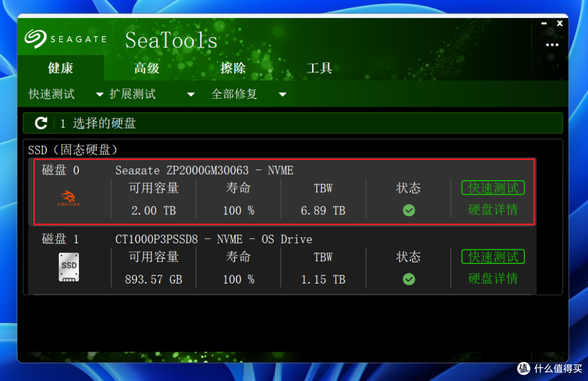The width and height of the screenshot is (588, 381).
Task: Click the 1.15 TB TBW value
Action: tap(323, 279)
